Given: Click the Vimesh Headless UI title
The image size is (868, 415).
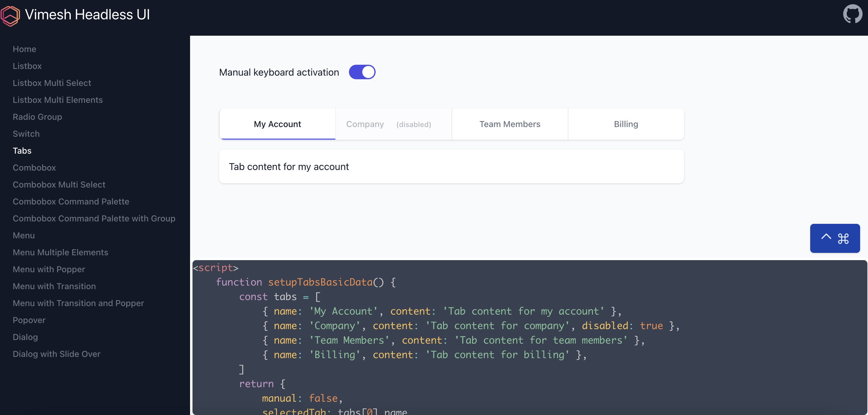Looking at the screenshot, I should (87, 15).
